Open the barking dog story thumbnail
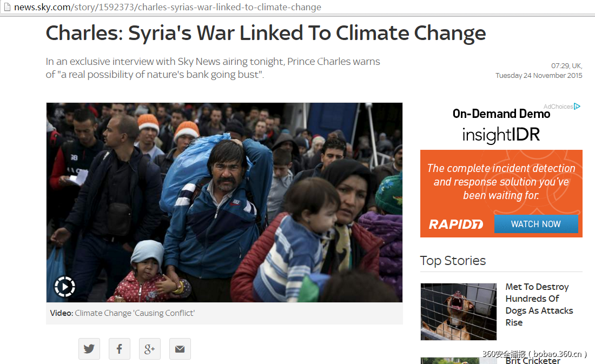Screen dimensions: 595x364 pos(458,312)
